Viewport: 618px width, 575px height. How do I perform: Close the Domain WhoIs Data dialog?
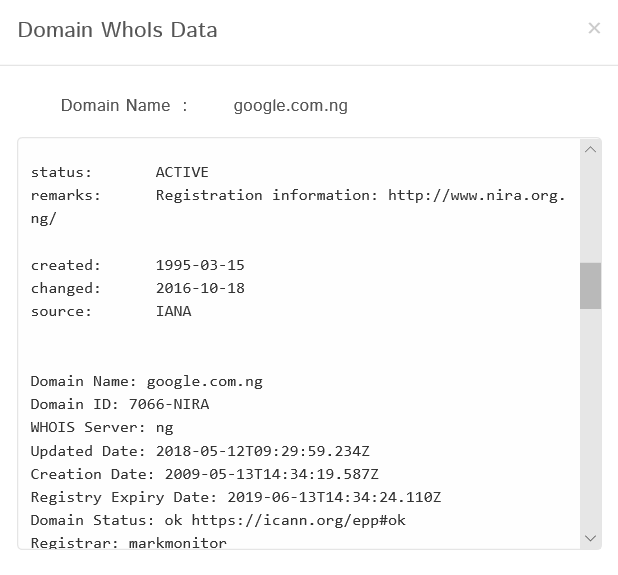pos(594,28)
